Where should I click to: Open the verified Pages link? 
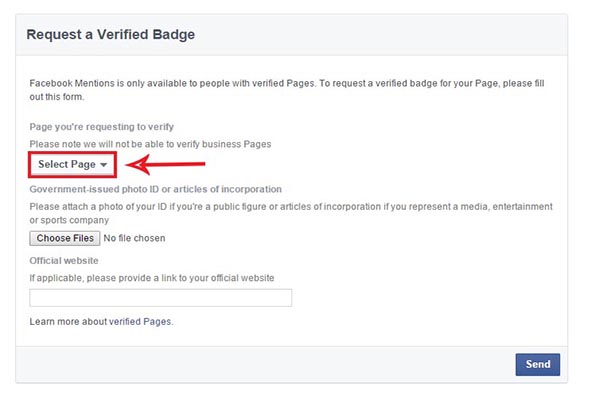140,322
